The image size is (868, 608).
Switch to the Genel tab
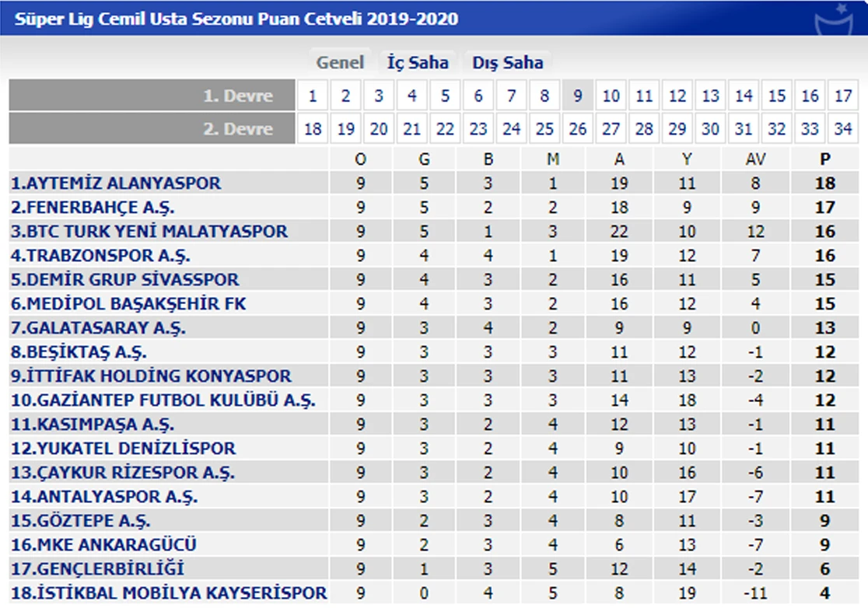tap(340, 63)
